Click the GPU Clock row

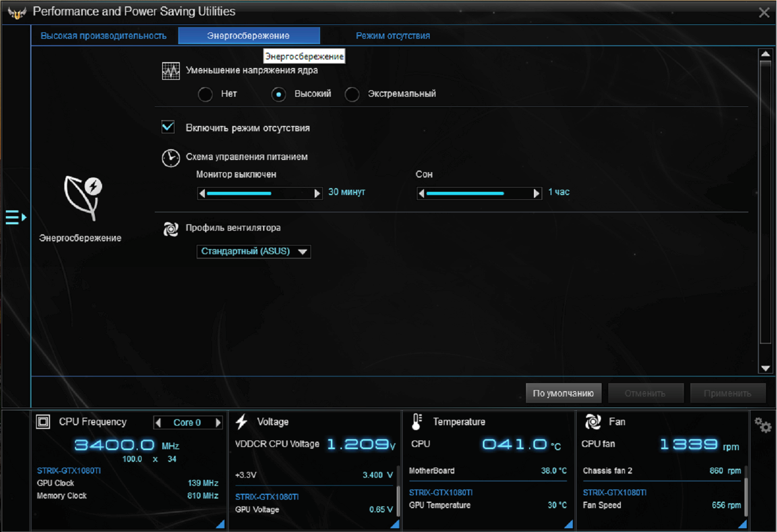tap(128, 484)
